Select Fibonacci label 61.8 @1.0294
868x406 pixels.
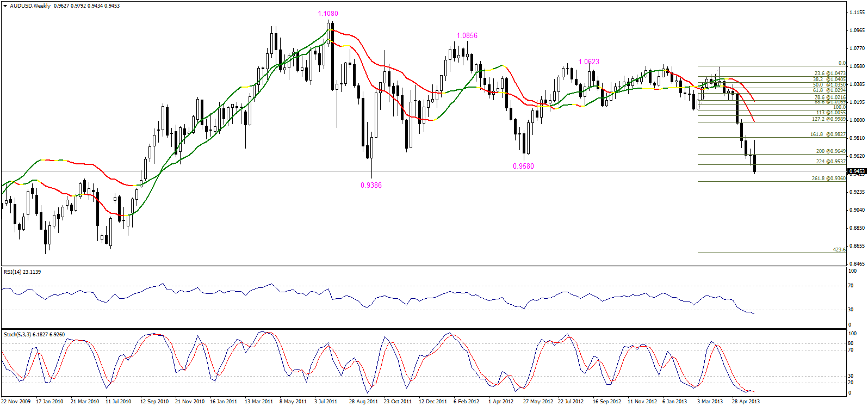(829, 90)
